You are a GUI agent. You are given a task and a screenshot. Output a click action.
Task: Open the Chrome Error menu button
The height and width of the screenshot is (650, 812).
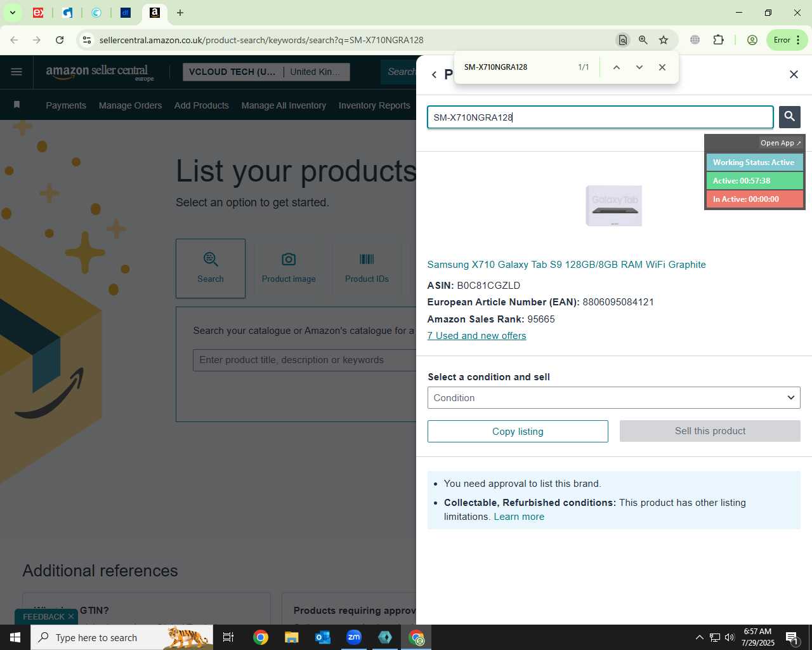(x=787, y=40)
